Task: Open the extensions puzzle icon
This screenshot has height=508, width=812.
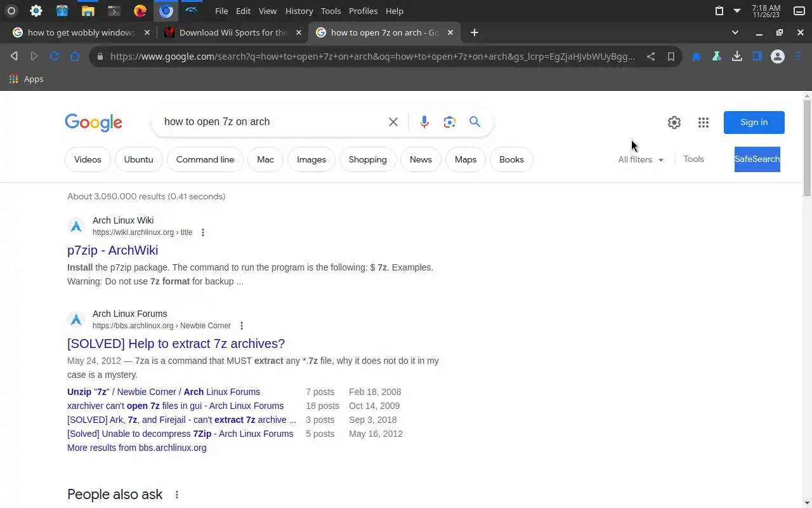Action: (x=696, y=57)
